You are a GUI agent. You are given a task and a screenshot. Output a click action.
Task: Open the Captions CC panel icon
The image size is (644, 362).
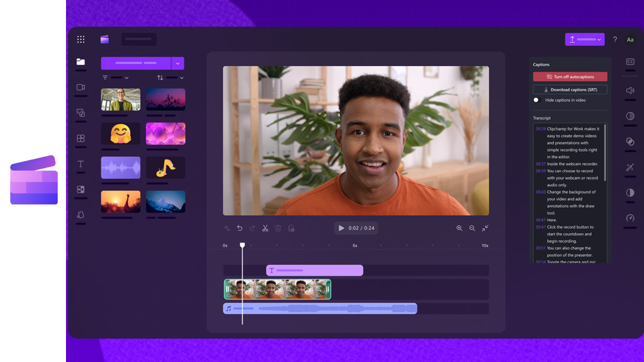[x=630, y=62]
